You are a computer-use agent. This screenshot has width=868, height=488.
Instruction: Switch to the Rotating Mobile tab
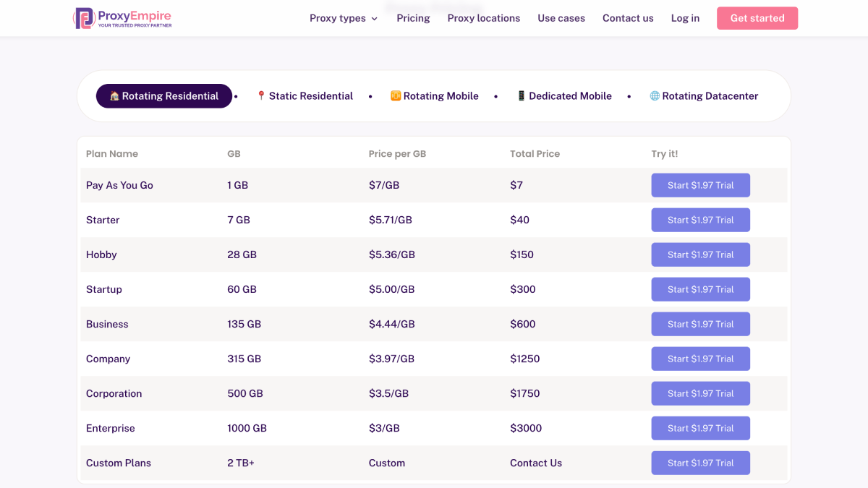coord(435,96)
